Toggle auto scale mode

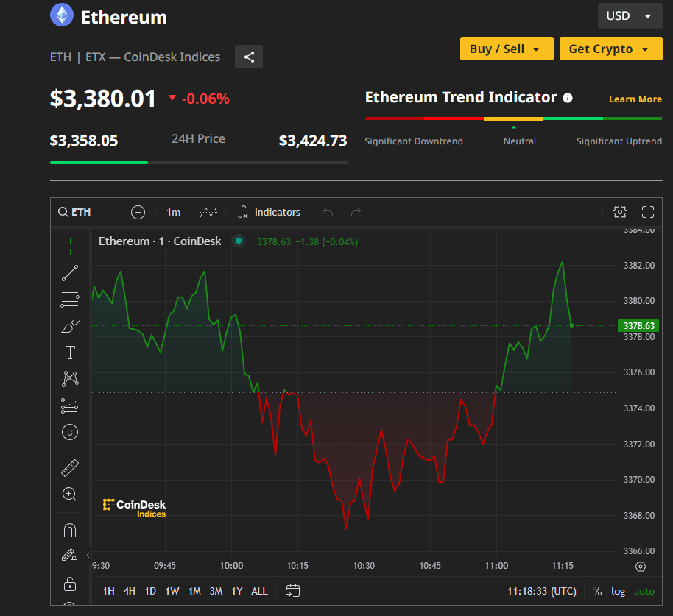(x=644, y=591)
